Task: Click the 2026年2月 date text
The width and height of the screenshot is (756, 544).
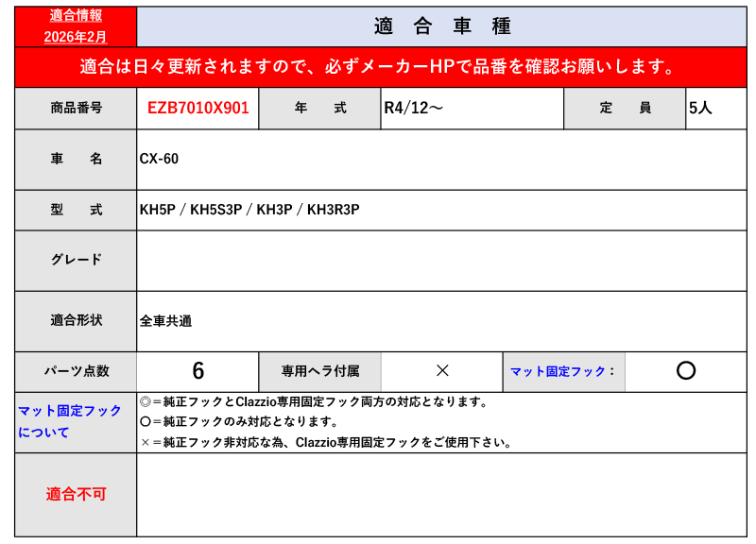Action: point(76,36)
